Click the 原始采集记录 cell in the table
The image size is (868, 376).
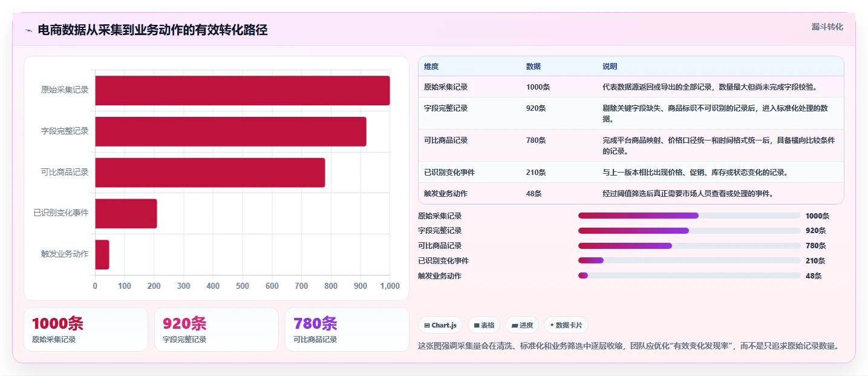pos(446,87)
